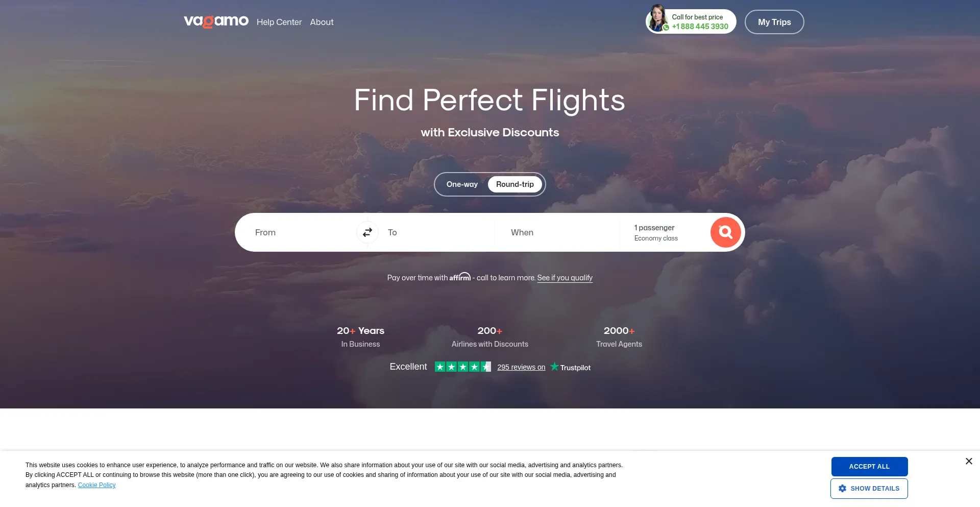This screenshot has height=507, width=980.
Task: Click the orange search magnifier button
Action: point(725,232)
